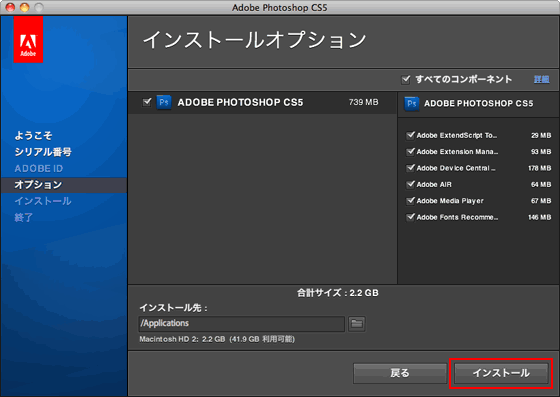Click the Ps icon in right panel header
The image size is (560, 397).
click(411, 104)
